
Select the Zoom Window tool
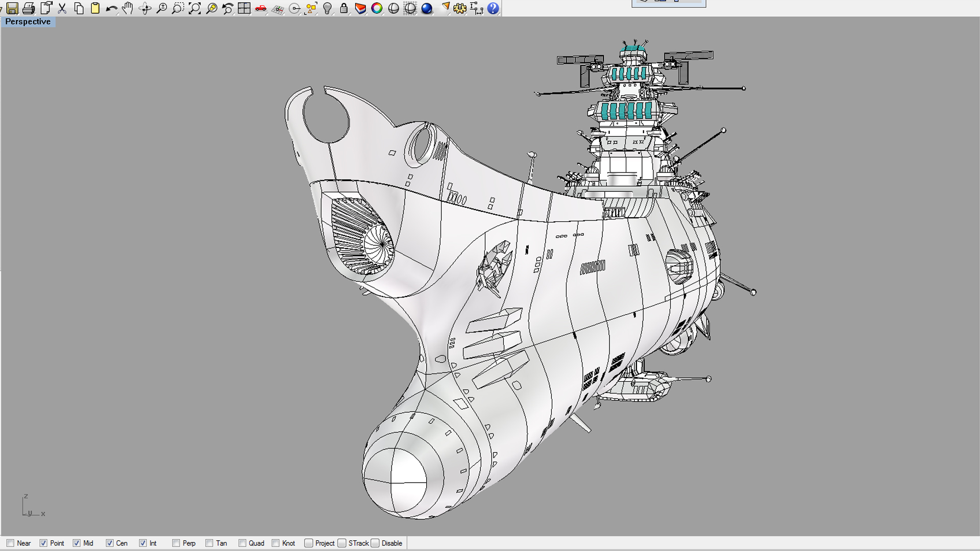(178, 8)
